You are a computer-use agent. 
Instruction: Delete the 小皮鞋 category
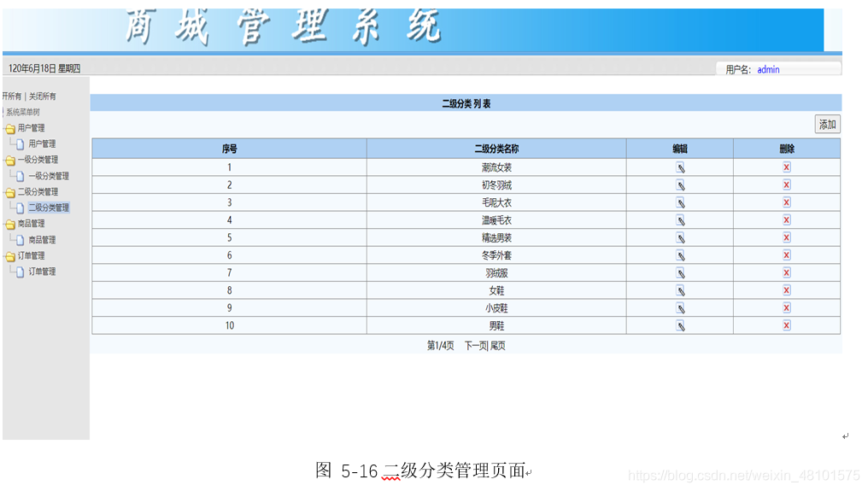pyautogui.click(x=787, y=307)
